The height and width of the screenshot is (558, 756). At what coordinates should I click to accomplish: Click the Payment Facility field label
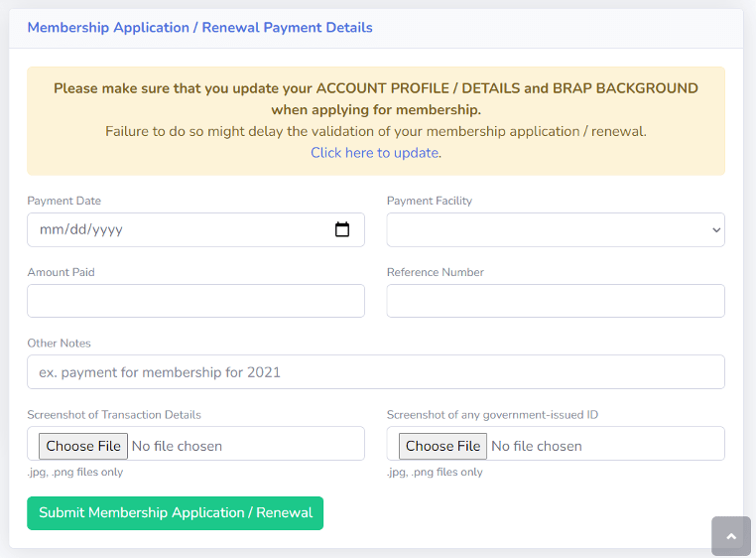tap(430, 201)
